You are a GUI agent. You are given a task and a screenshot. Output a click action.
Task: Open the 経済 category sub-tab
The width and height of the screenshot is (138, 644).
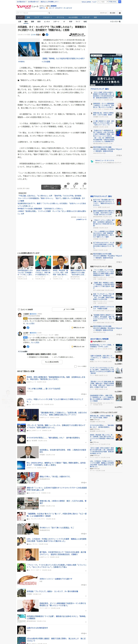tap(39, 21)
